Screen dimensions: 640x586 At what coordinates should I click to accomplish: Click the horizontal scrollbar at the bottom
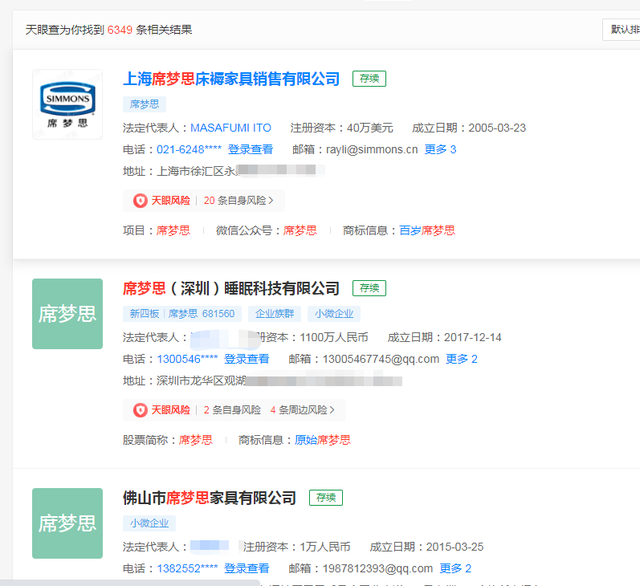pos(130,583)
